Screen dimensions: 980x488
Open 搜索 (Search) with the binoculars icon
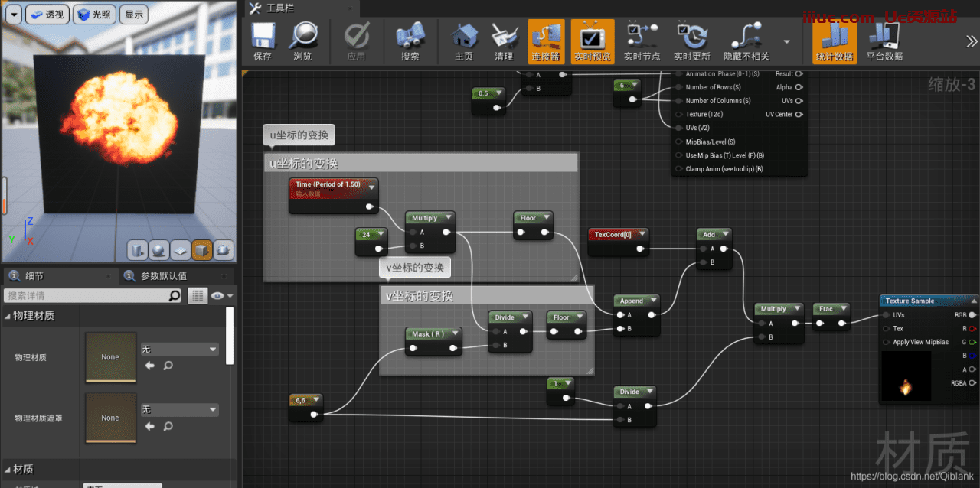[x=410, y=41]
